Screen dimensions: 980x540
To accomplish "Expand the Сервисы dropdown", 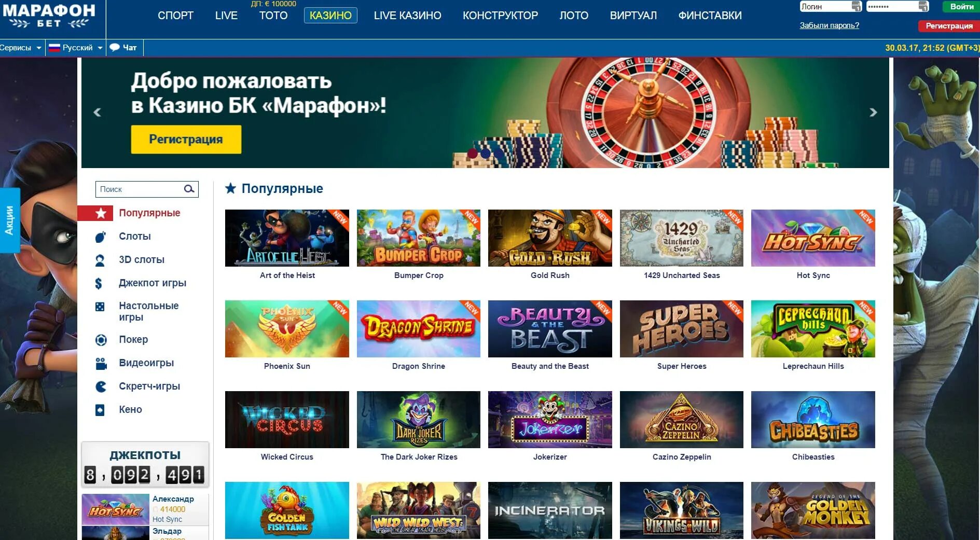I will (21, 48).
